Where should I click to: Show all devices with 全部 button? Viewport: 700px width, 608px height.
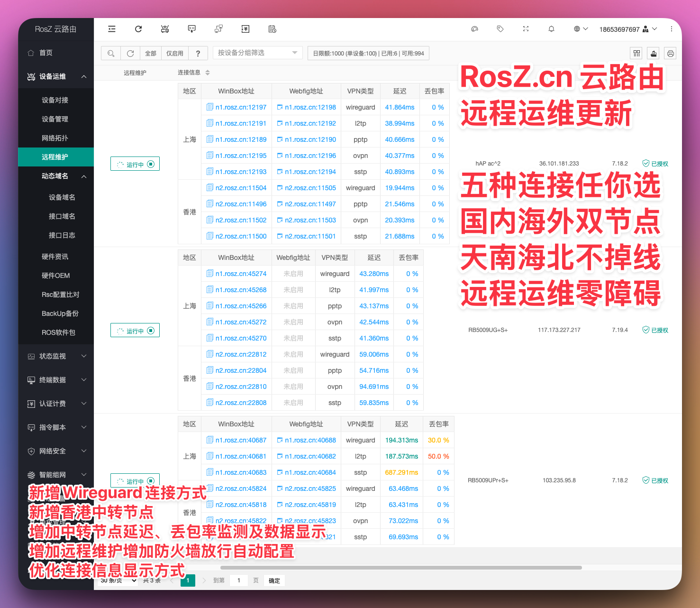pos(151,54)
